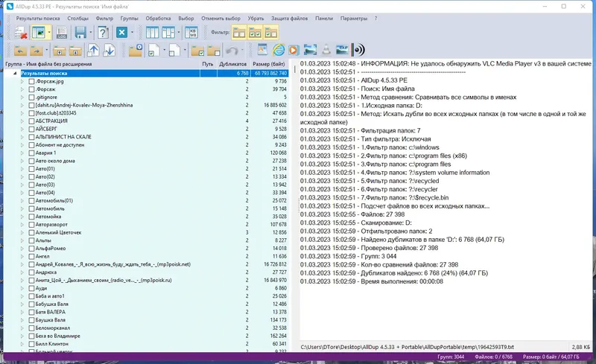
Task: Click the speaker audio icon
Action: 358,50
